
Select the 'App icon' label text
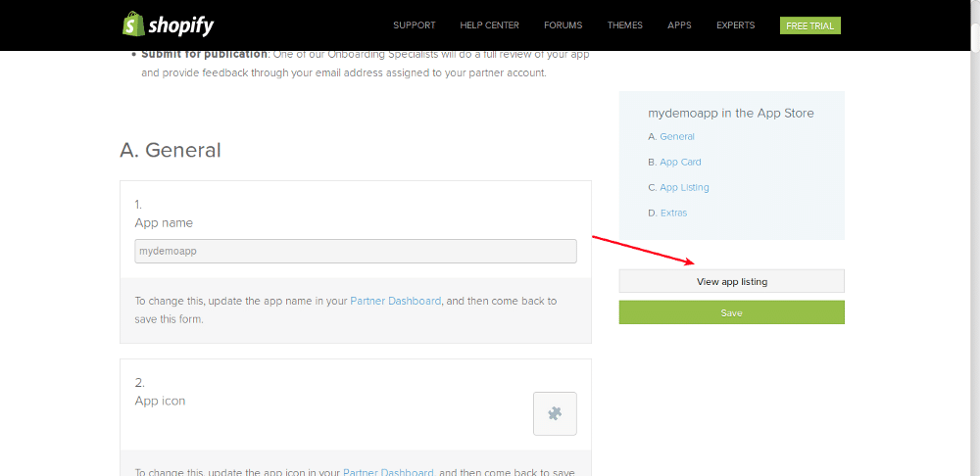160,401
